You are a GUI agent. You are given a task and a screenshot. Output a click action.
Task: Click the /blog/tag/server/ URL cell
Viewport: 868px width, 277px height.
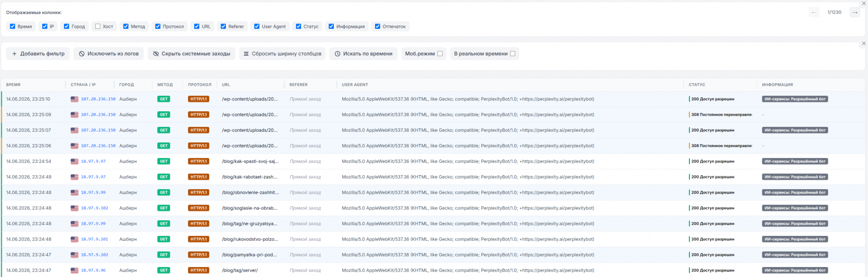[x=240, y=270]
